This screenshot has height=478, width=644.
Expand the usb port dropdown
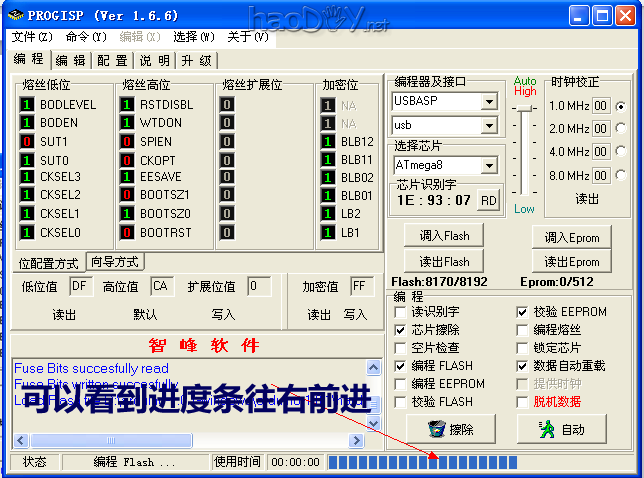pyautogui.click(x=489, y=126)
